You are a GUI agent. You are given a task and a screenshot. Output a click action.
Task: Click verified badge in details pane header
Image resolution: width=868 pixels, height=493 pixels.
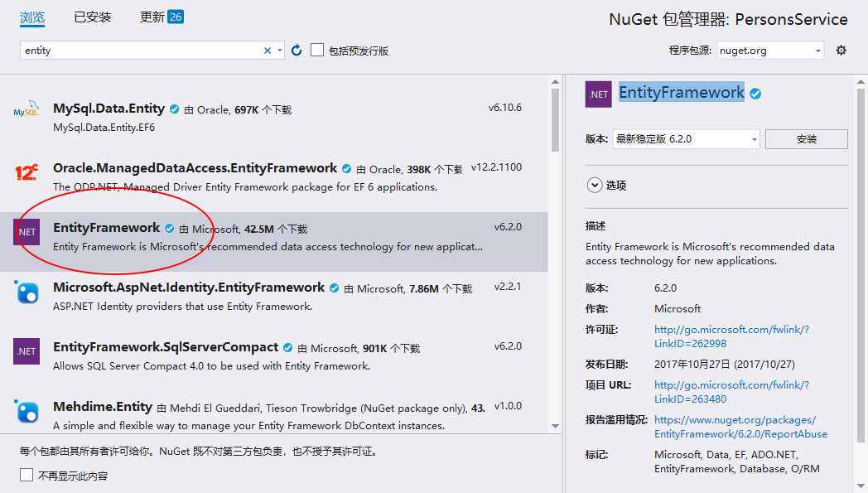pos(755,94)
